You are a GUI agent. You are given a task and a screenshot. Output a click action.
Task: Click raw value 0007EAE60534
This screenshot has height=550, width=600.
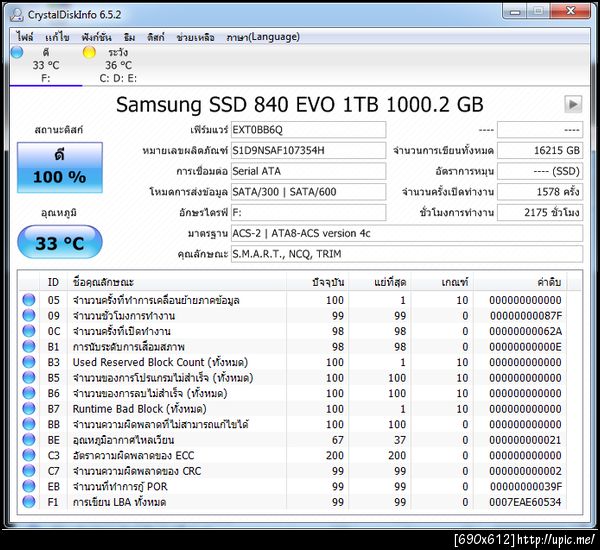coord(525,502)
